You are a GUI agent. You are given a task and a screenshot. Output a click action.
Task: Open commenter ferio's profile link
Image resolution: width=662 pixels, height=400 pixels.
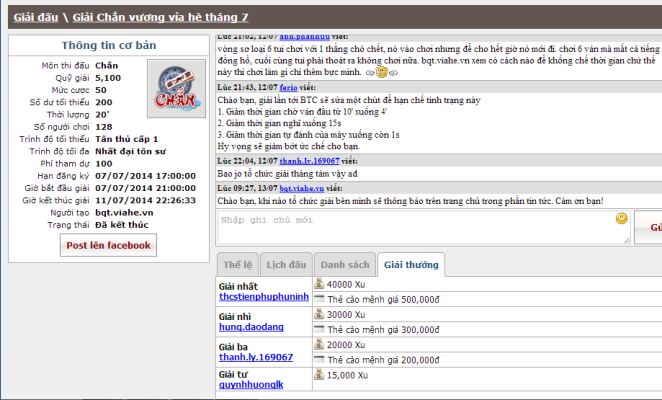[x=291, y=89]
